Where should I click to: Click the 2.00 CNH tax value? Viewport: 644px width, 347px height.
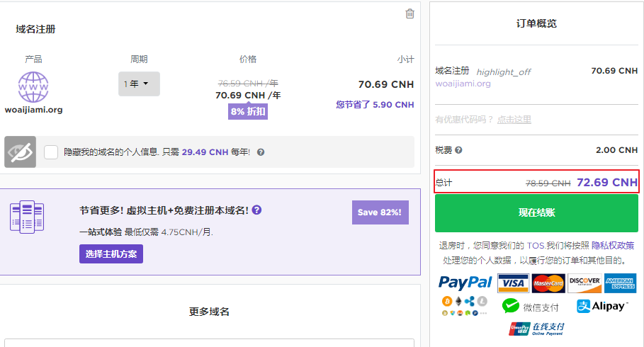tap(616, 150)
